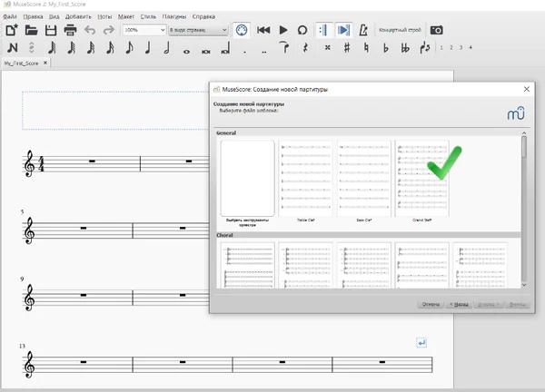
Task: Select the eighth note duration
Action: [x=129, y=47]
